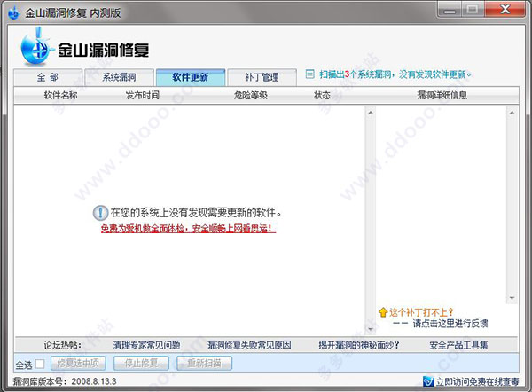Switch to the 全部 tab
This screenshot has width=532, height=392.
pyautogui.click(x=48, y=77)
